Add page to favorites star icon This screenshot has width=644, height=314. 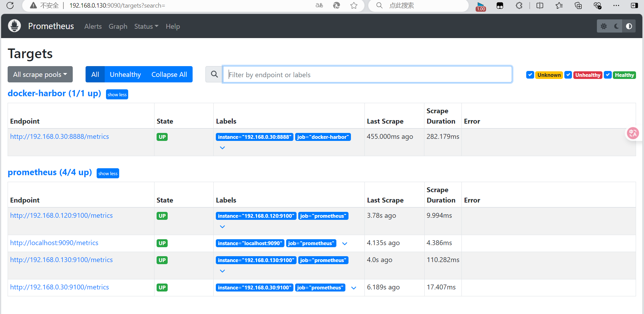click(x=354, y=6)
